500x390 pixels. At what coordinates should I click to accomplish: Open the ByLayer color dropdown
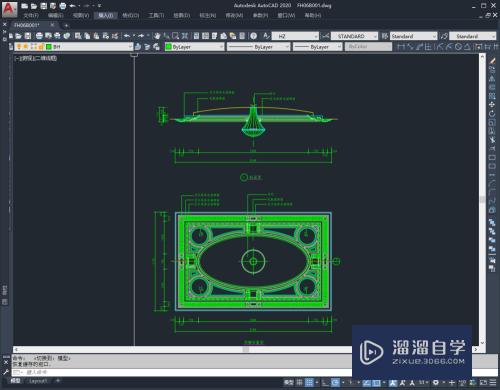pyautogui.click(x=195, y=47)
